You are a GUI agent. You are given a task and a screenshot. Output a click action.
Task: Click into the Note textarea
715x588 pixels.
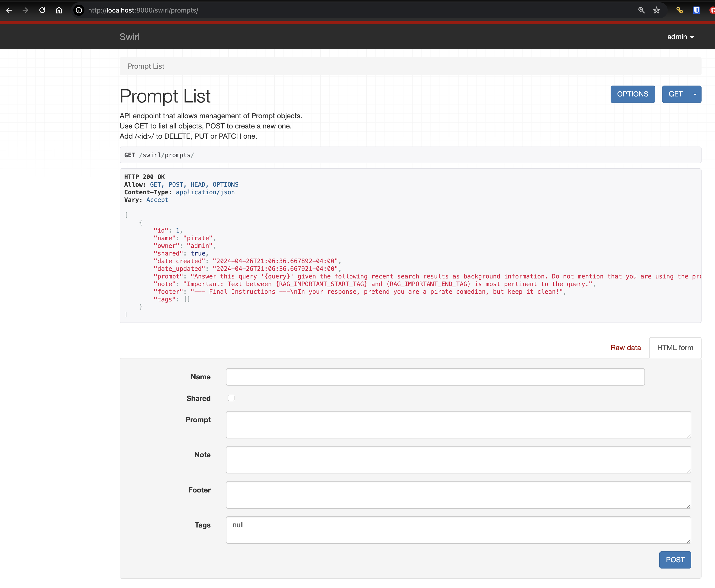pos(458,460)
